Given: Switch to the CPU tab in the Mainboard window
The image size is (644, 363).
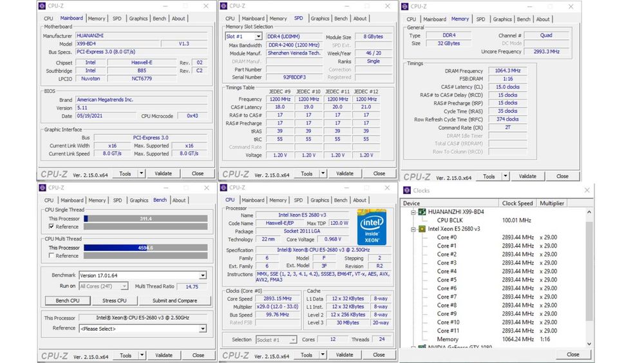Looking at the screenshot, I should (x=48, y=19).
